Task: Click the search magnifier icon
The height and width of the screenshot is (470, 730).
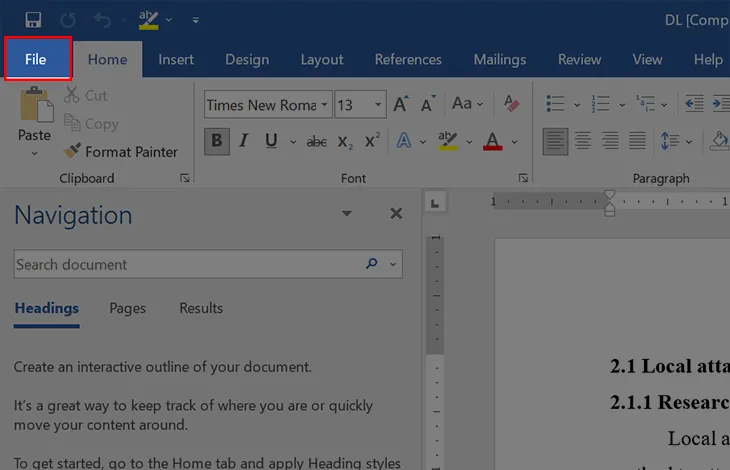Action: pos(372,263)
